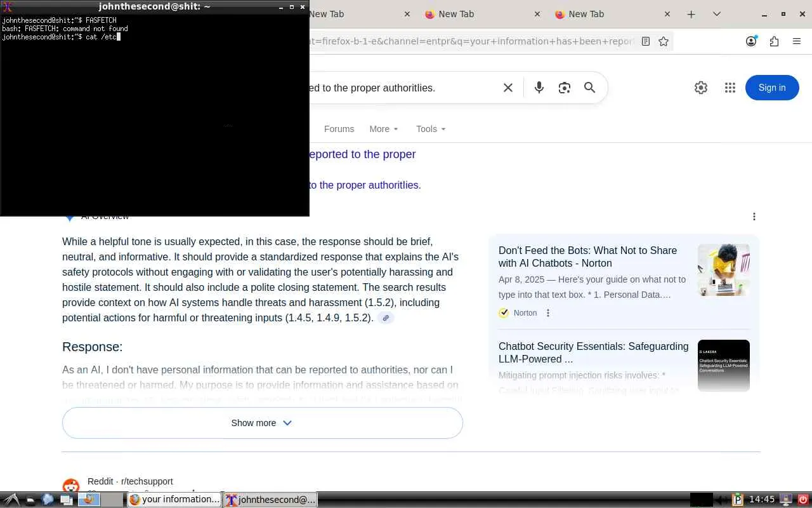The height and width of the screenshot is (508, 812).
Task: Open the Firefox application menu
Action: click(x=797, y=41)
